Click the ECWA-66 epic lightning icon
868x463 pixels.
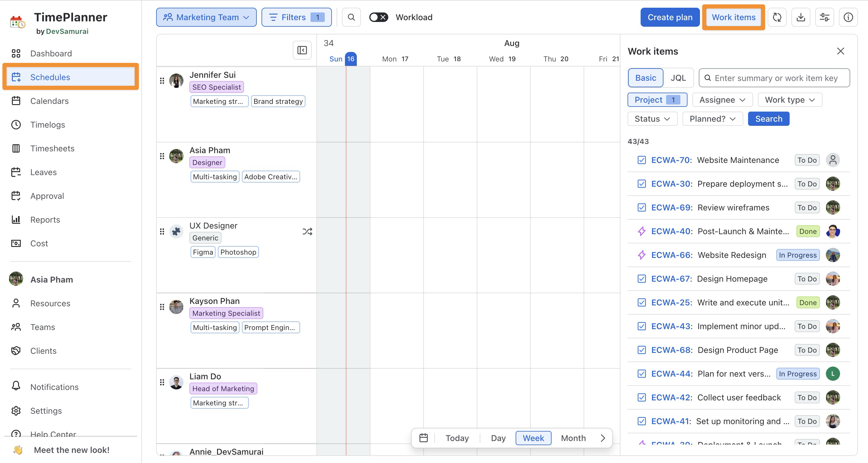click(x=642, y=255)
